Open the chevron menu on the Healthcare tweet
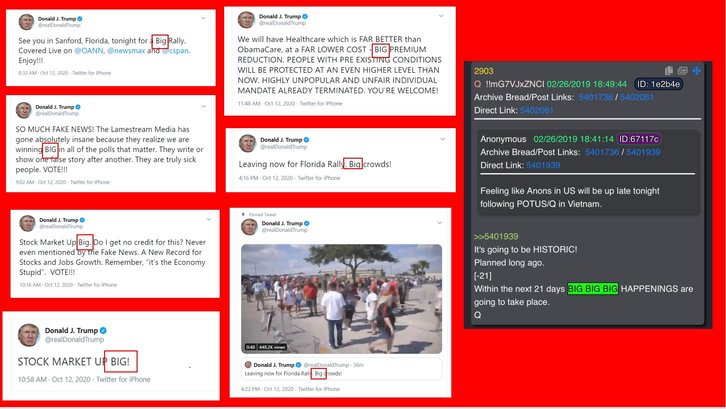This screenshot has width=726, height=409. 441,16
